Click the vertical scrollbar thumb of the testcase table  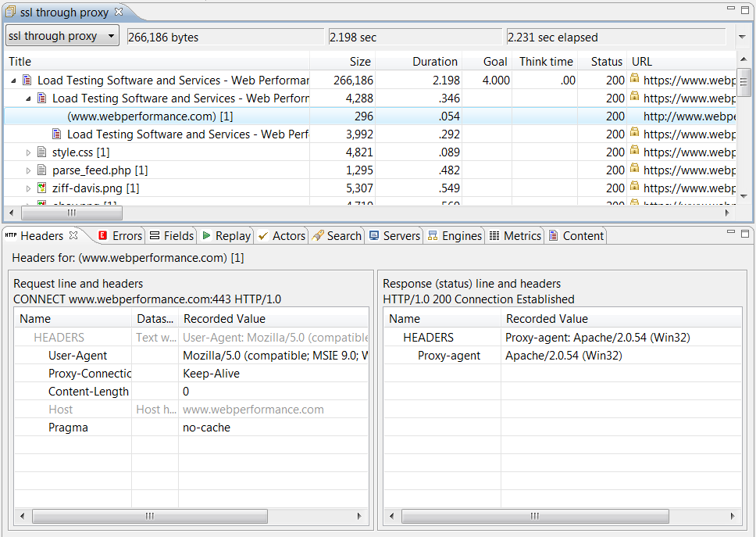coord(743,81)
